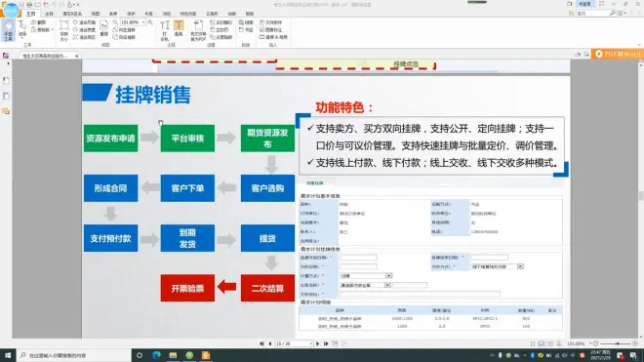Click the convert files to PDF icon
The width and height of the screenshot is (644, 362).
(x=198, y=30)
